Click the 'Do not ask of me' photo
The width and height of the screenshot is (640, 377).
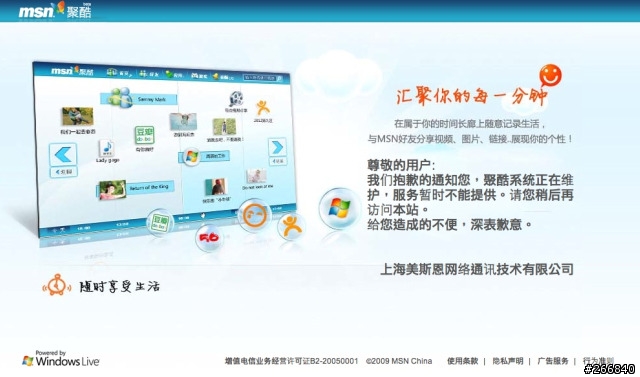tap(256, 176)
